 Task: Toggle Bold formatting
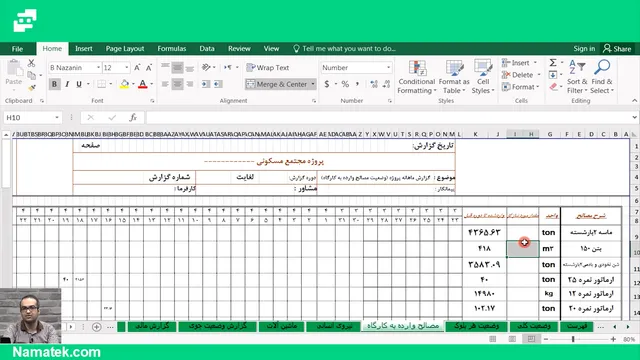pyautogui.click(x=54, y=84)
